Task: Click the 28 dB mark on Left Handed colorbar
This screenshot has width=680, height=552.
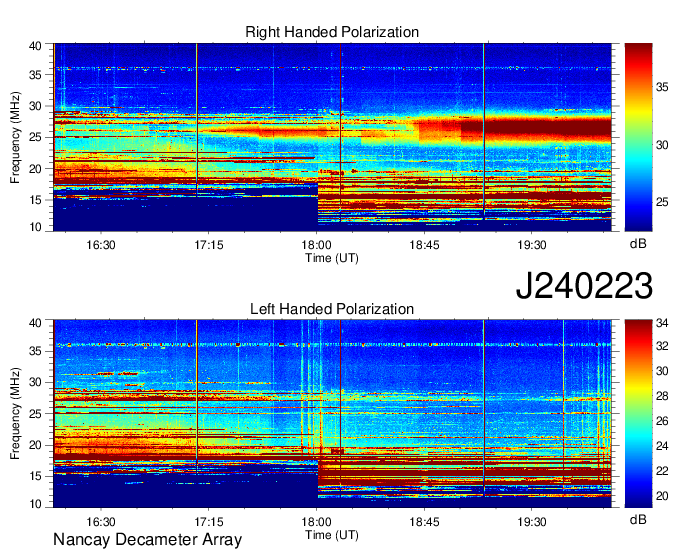Action: click(662, 396)
